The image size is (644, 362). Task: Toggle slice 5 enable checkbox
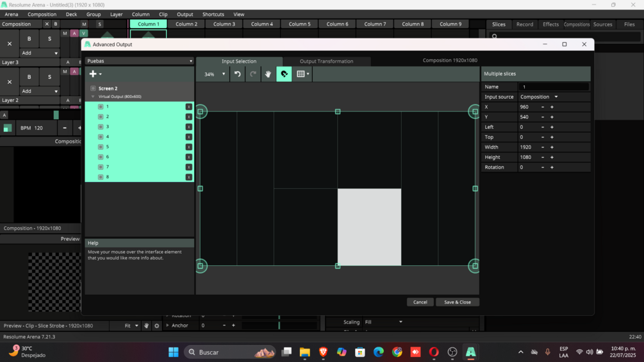(x=101, y=147)
